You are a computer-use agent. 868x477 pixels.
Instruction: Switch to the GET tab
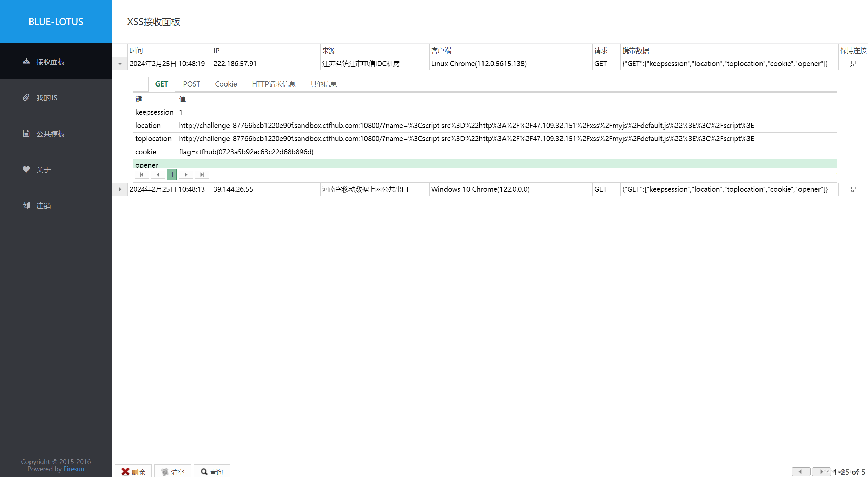pos(161,84)
